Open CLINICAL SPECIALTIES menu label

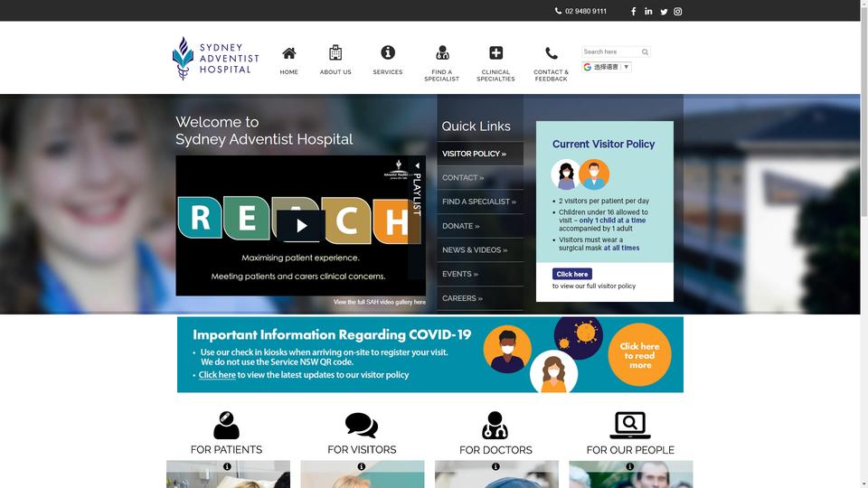pyautogui.click(x=496, y=75)
